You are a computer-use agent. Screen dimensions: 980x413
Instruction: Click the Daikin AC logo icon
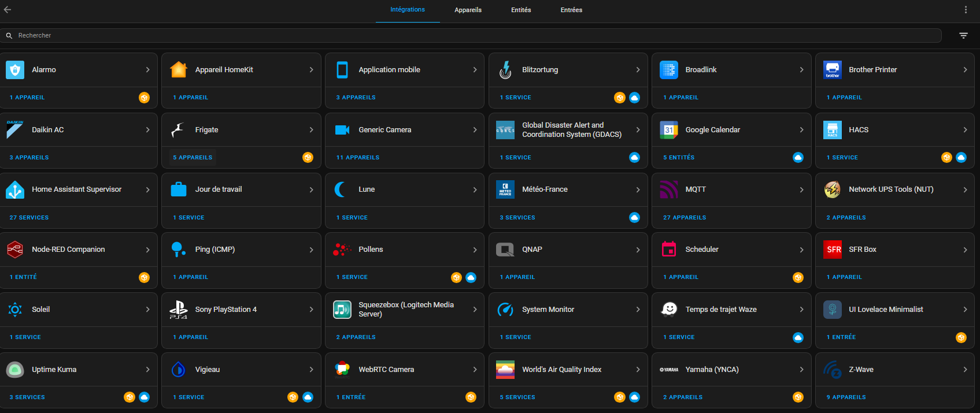(x=15, y=130)
